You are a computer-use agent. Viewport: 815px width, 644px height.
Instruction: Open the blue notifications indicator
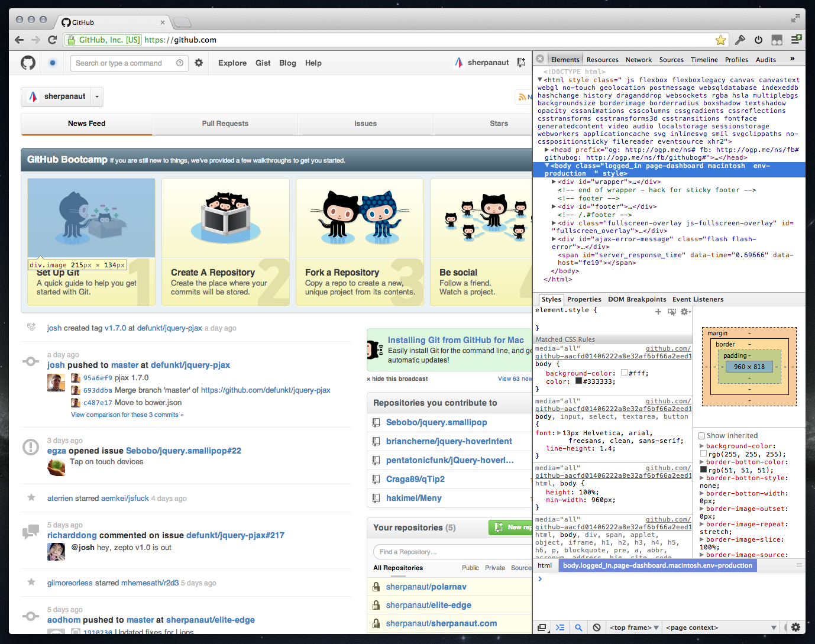coord(53,63)
